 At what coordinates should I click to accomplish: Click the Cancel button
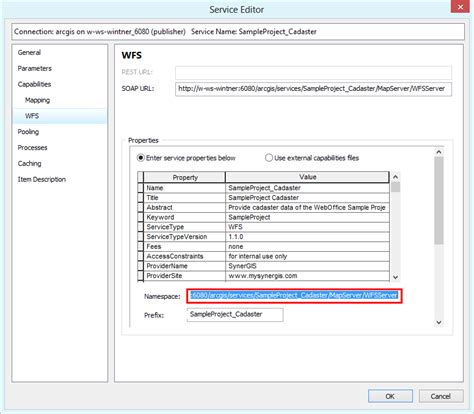click(441, 396)
